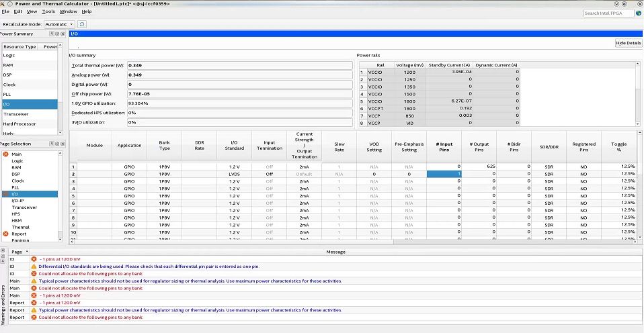Click error icon in IO '-1 pins at 1200 mV' message
Screen dimensions: 644x333
click(34, 259)
